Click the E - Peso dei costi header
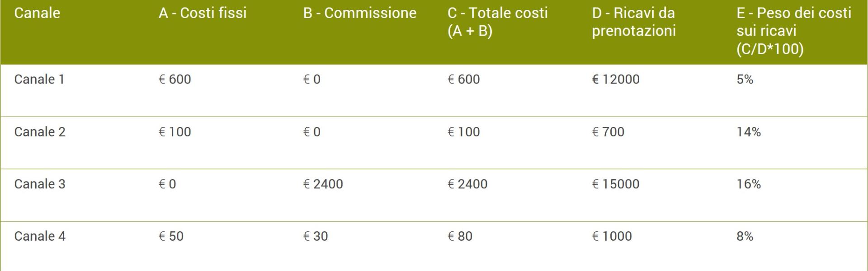This screenshot has height=271, width=868. click(793, 31)
